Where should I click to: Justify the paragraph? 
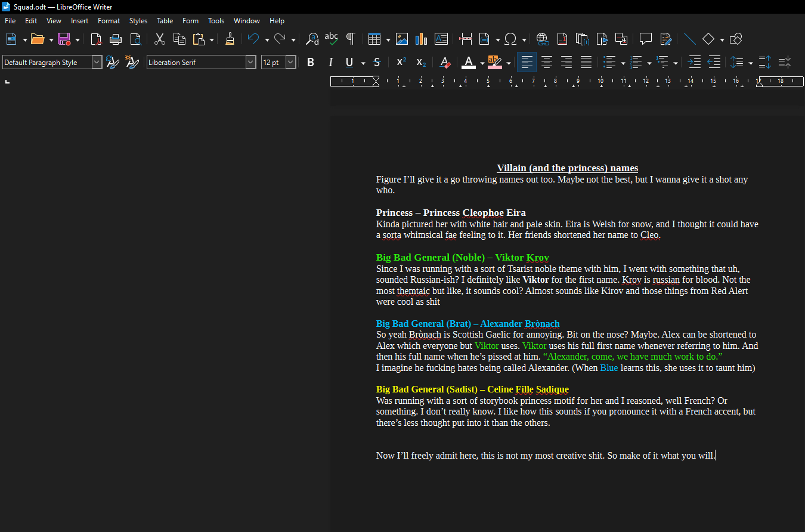[586, 62]
